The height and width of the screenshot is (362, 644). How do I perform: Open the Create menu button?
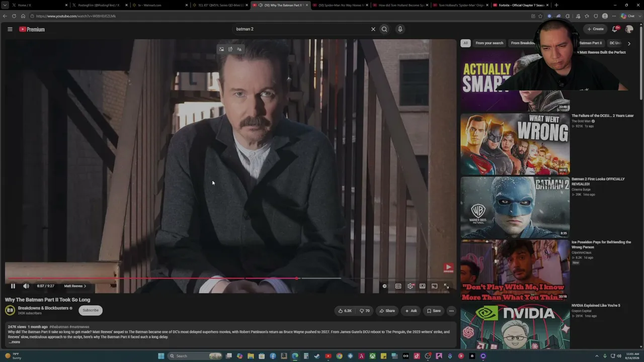[x=595, y=29]
